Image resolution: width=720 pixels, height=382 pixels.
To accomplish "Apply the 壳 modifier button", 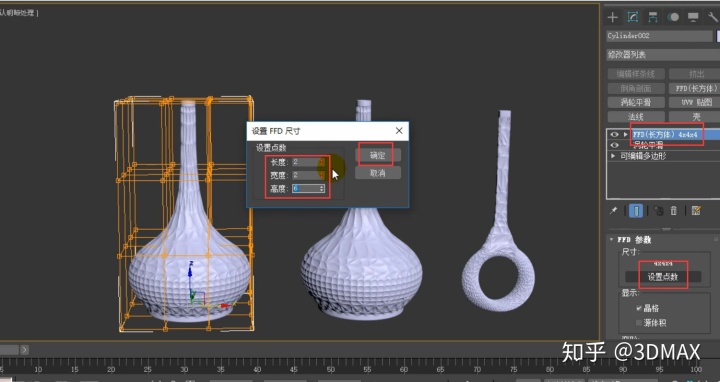I will click(695, 117).
